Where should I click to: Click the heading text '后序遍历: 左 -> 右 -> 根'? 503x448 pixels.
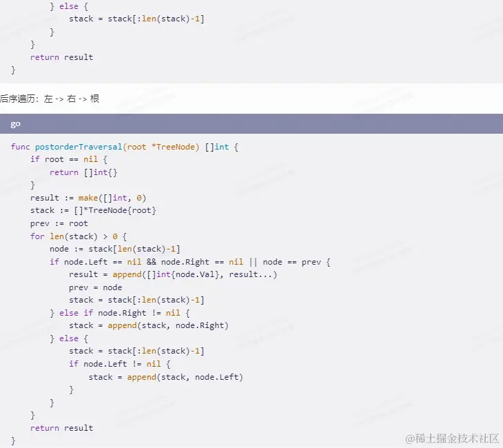pyautogui.click(x=50, y=99)
